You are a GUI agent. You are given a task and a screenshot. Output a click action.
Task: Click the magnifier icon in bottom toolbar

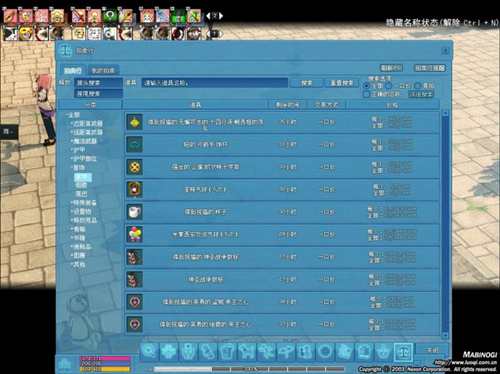coord(149,352)
